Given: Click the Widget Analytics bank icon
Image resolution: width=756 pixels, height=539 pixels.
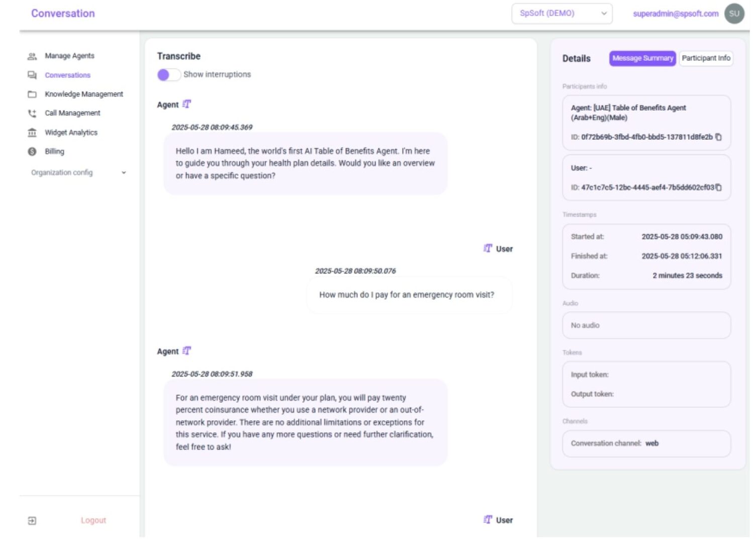Looking at the screenshot, I should [32, 133].
